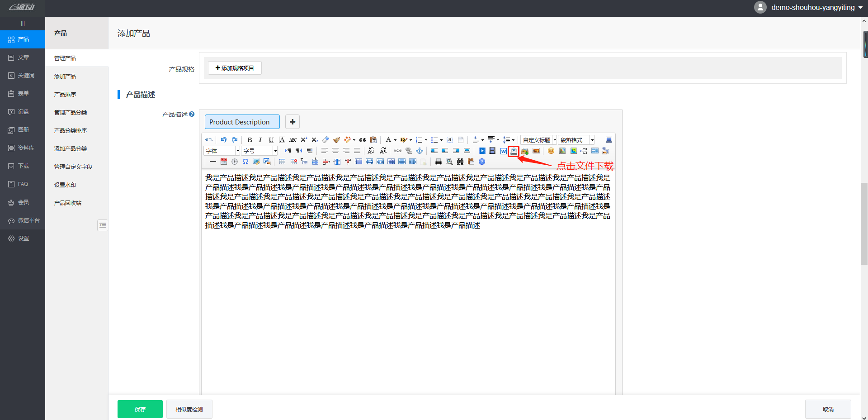This screenshot has height=420, width=868.
Task: Toggle HTML source view in the editor
Action: [208, 140]
